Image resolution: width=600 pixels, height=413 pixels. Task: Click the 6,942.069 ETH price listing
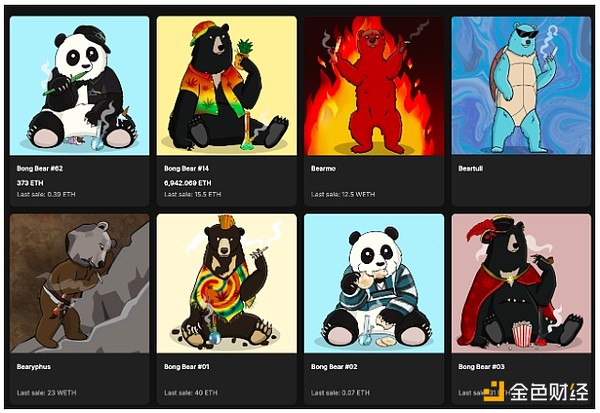[188, 183]
